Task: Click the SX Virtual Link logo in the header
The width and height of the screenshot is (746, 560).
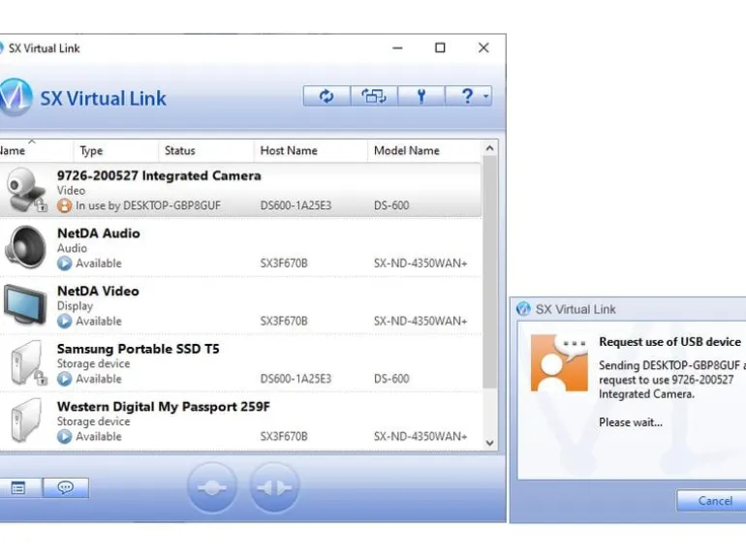Action: [x=16, y=98]
